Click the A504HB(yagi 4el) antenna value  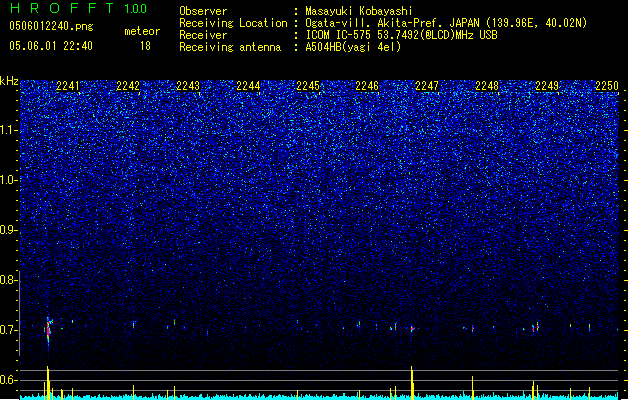pyautogui.click(x=353, y=47)
